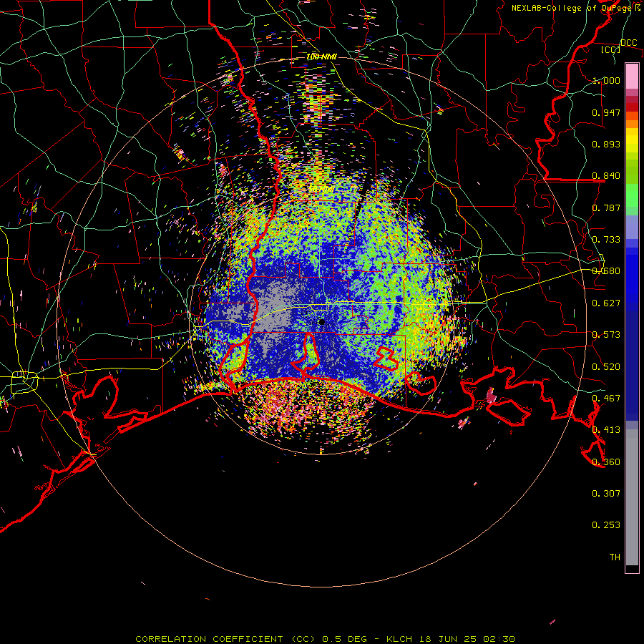Click the 100 NMI range ring label

321,57
